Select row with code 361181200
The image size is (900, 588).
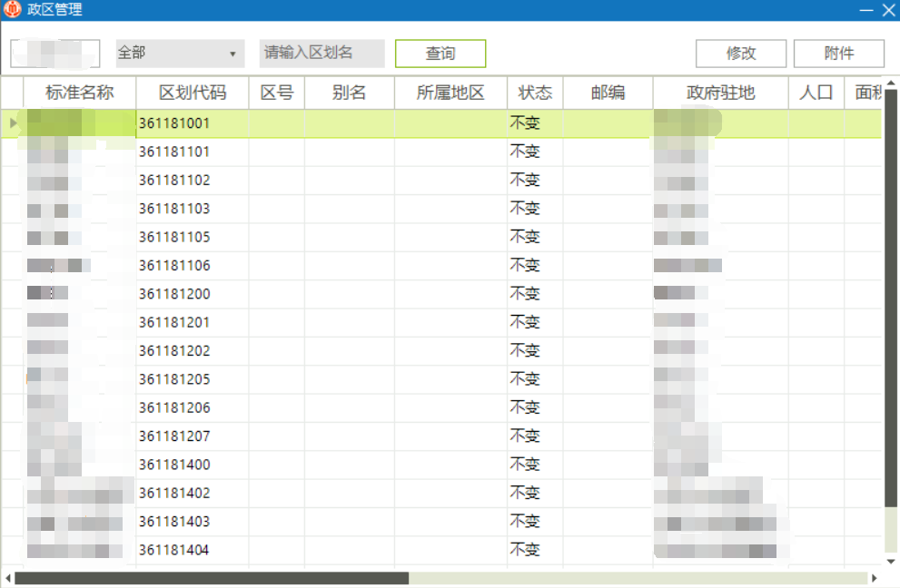pyautogui.click(x=174, y=294)
